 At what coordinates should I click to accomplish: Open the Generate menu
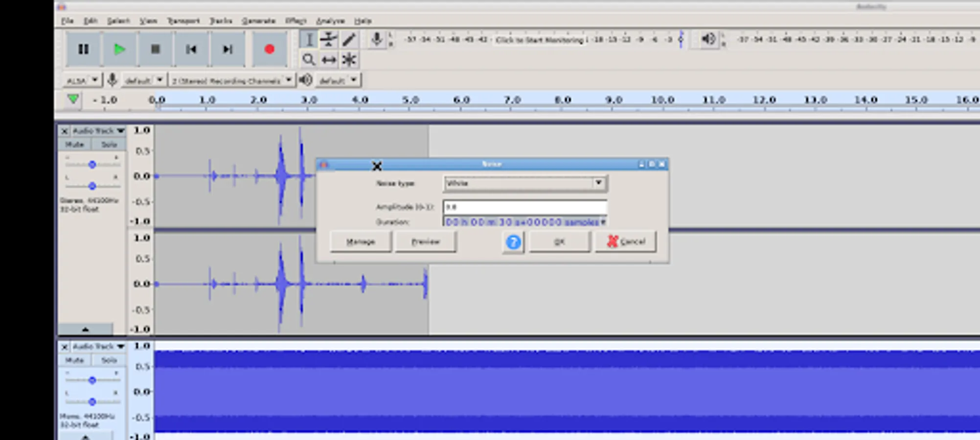259,21
